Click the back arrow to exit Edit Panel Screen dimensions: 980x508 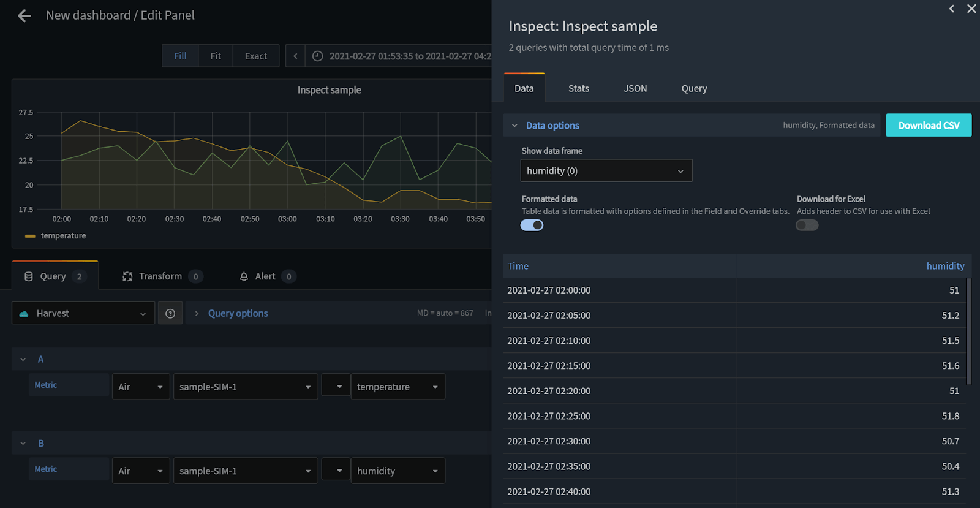[x=24, y=16]
